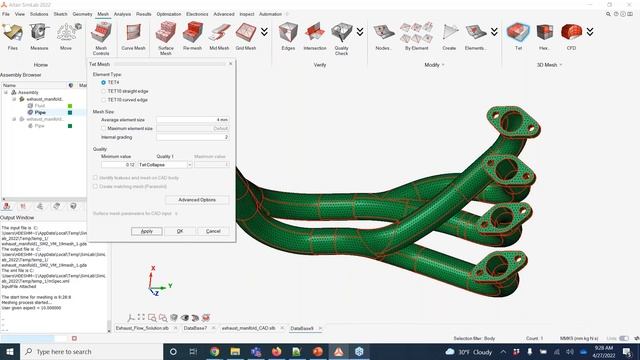The height and width of the screenshot is (360, 640).
Task: Launch the Curve Mesh tool
Action: tap(133, 36)
